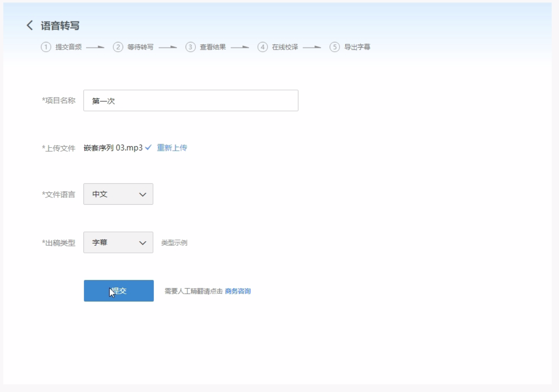Screen dimensions: 559x392
Task: Click the uploaded file name 嵌套序列 03.mp3
Action: (113, 148)
